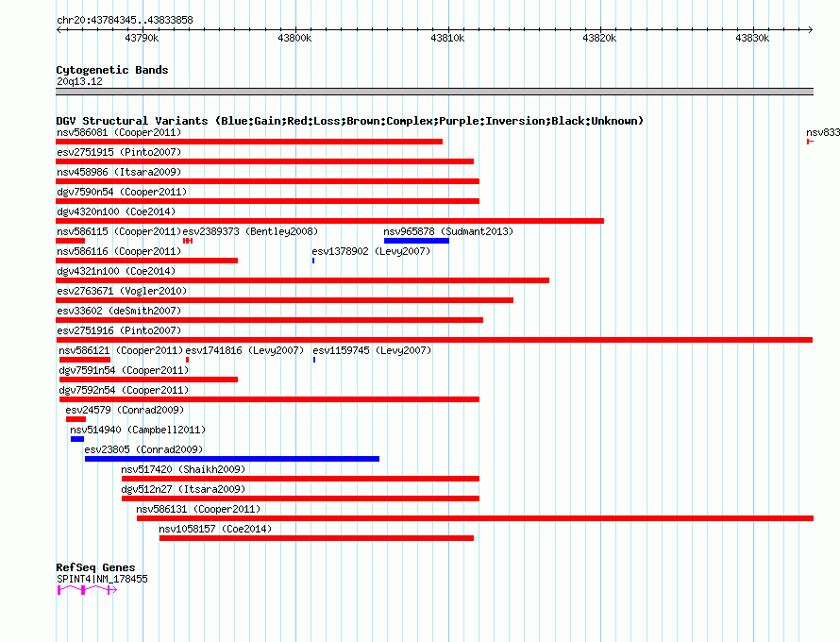Select the nsv586115 (Cooper2011) short red bar
Screen dimensions: 840x642
(x=70, y=241)
